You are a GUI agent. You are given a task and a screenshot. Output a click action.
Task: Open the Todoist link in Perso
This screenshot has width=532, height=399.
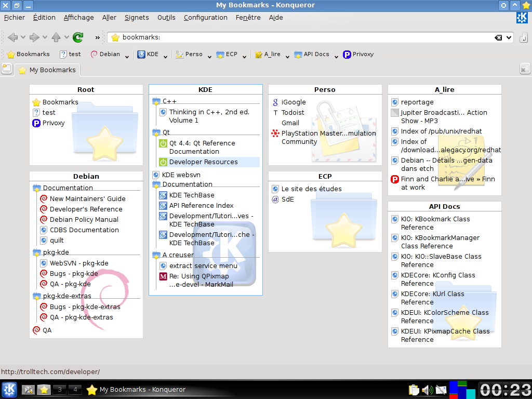293,113
